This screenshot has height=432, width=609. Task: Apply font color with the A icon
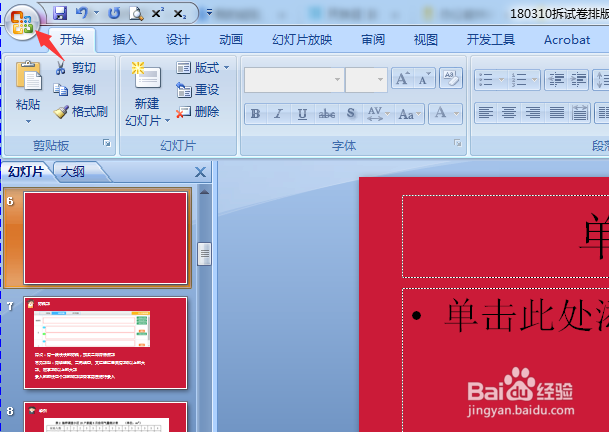tap(440, 113)
